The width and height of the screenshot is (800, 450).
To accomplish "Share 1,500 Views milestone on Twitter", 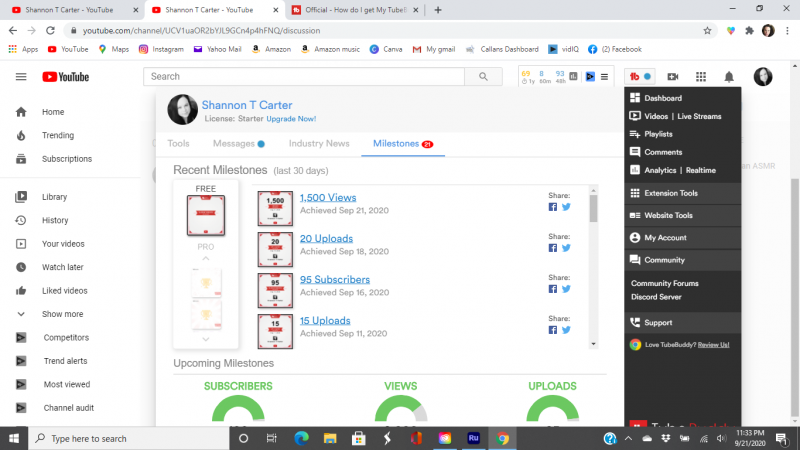I will click(x=566, y=207).
